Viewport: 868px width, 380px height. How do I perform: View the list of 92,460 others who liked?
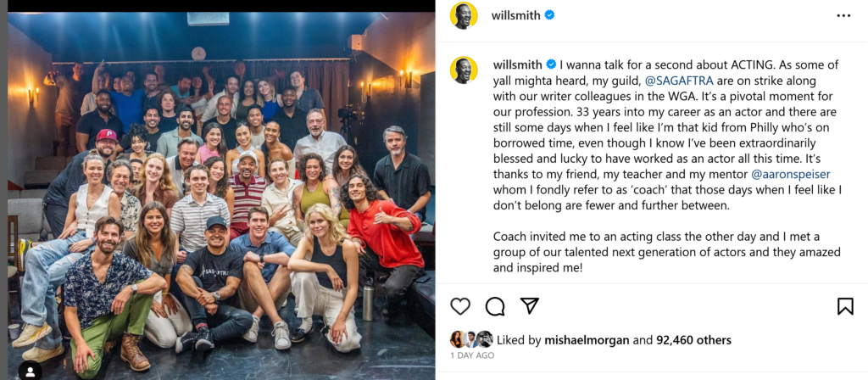(x=691, y=340)
